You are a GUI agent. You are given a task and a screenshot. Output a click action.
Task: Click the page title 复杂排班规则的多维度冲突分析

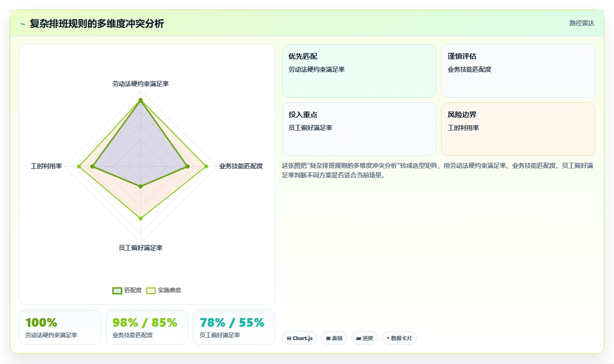[x=97, y=23]
